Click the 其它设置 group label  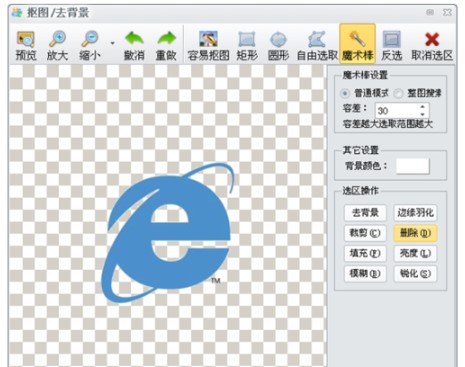tap(361, 150)
